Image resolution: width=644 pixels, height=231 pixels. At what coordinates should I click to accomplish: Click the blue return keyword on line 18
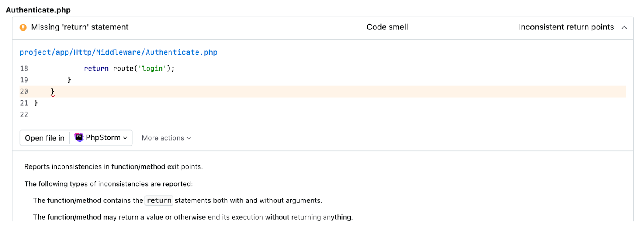tap(96, 69)
